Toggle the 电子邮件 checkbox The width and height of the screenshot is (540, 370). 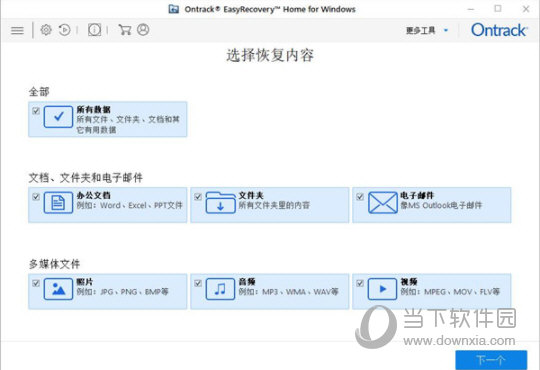[x=360, y=197]
